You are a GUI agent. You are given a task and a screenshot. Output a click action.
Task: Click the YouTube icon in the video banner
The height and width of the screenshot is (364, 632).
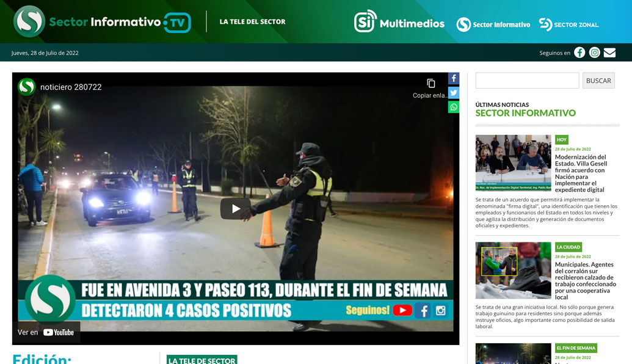[x=403, y=310]
